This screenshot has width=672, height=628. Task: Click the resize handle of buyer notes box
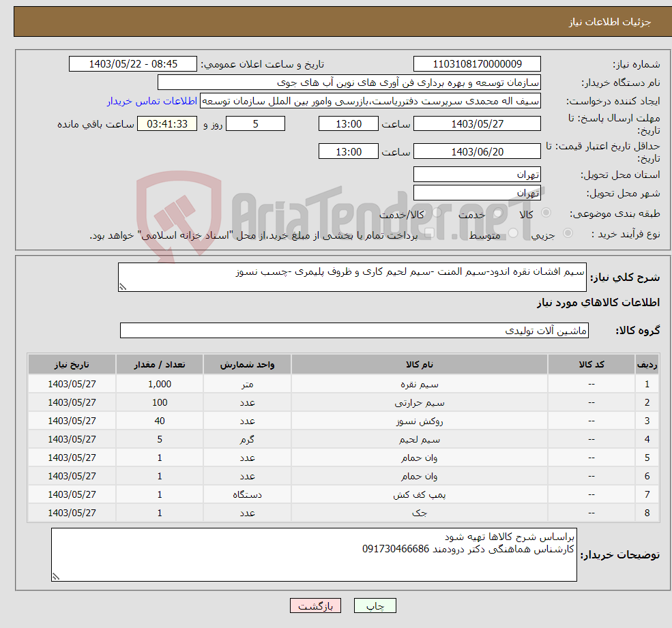(56, 577)
